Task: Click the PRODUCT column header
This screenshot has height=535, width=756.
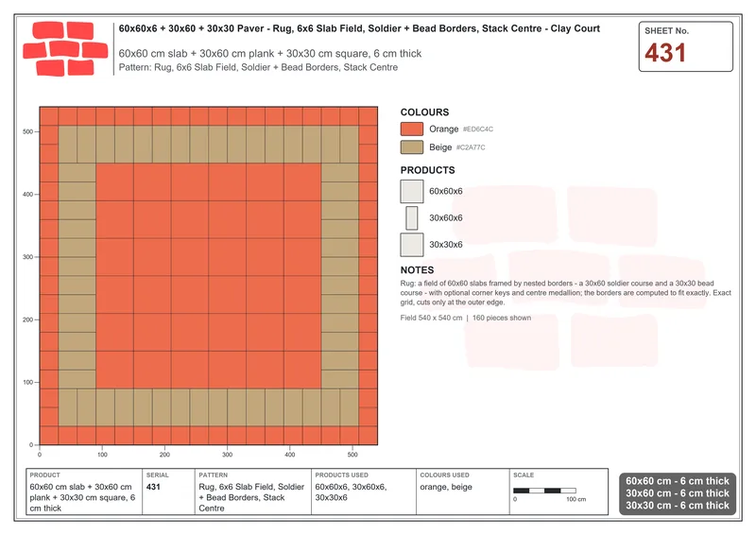Action: coord(44,475)
